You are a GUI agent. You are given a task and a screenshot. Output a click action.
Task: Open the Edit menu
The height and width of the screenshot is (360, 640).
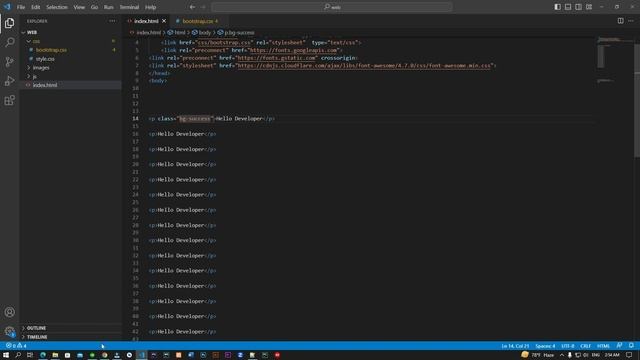[x=36, y=7]
